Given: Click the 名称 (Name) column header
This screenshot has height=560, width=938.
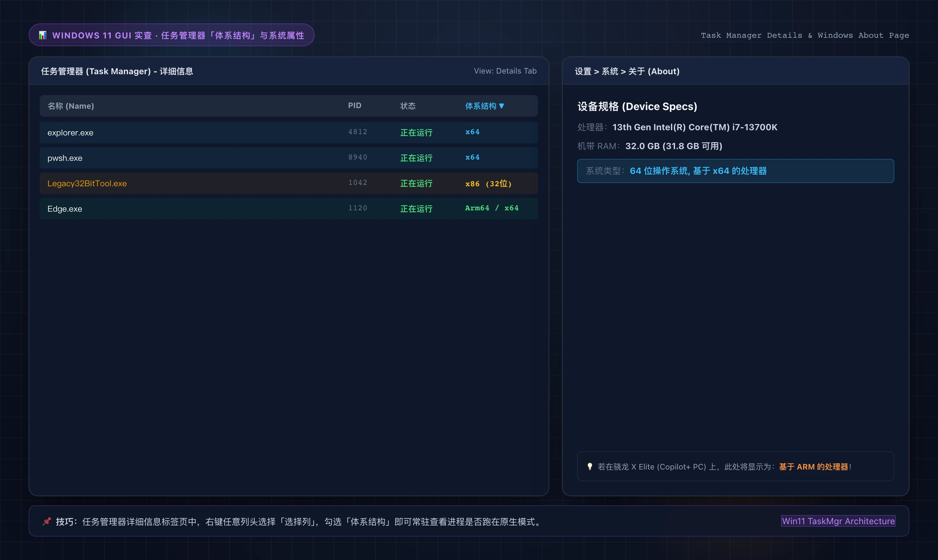Looking at the screenshot, I should pyautogui.click(x=71, y=106).
